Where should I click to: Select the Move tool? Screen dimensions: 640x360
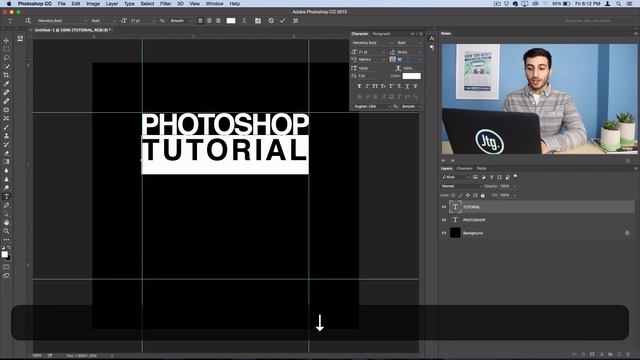6,40
